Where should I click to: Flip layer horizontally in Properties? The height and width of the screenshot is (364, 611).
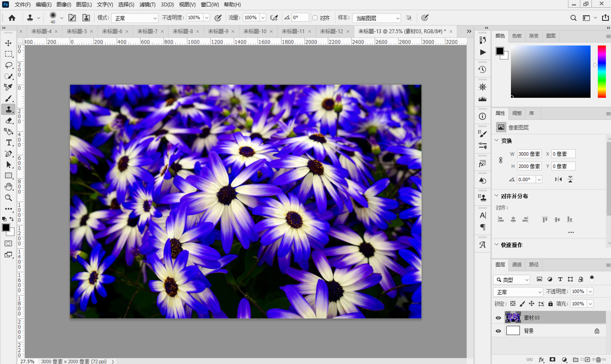(x=558, y=179)
